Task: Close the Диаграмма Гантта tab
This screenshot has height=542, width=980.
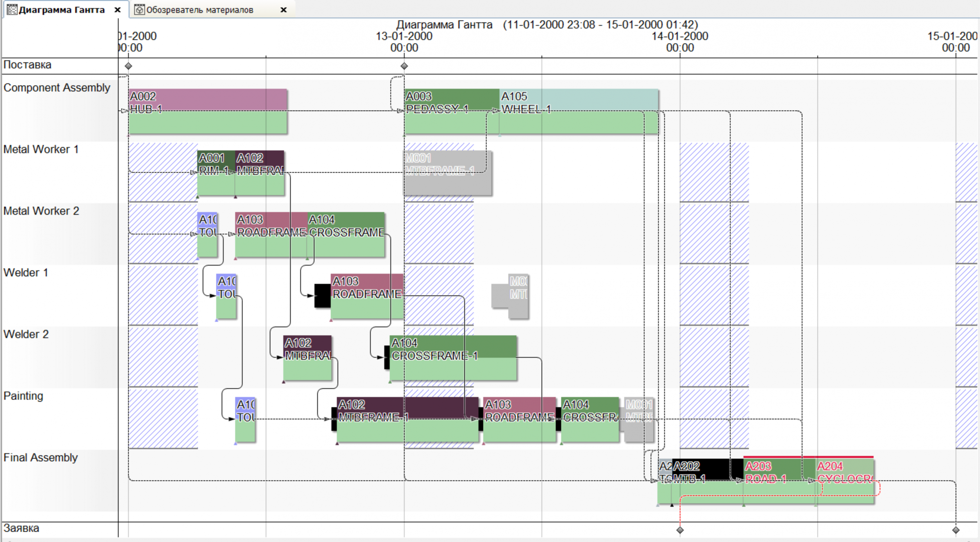Action: pyautogui.click(x=118, y=10)
